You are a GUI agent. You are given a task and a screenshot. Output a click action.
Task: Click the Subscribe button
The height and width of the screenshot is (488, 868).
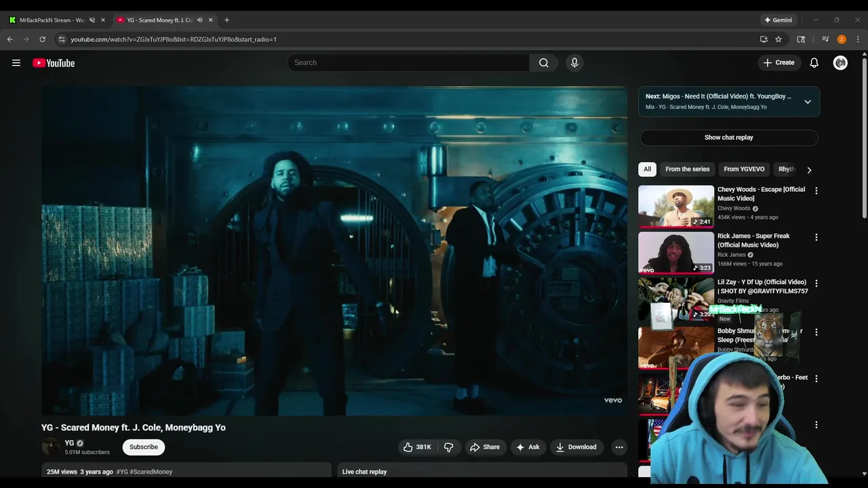click(144, 447)
